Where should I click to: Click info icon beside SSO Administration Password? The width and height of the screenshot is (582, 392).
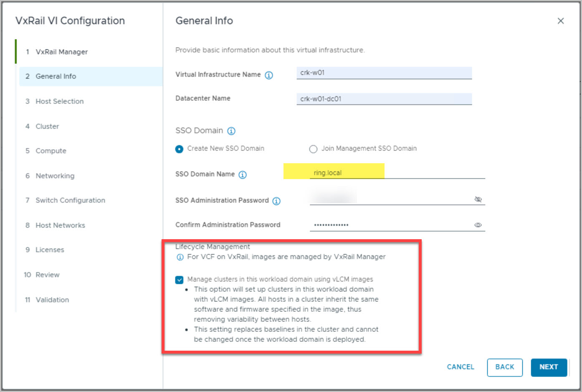276,201
